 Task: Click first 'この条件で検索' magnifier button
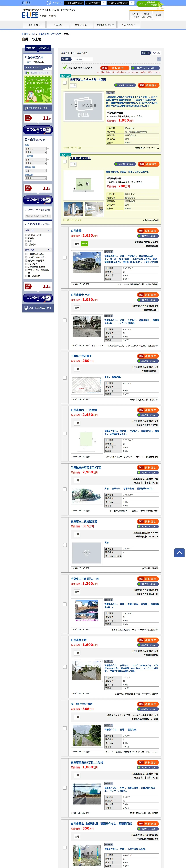[x=38, y=130]
